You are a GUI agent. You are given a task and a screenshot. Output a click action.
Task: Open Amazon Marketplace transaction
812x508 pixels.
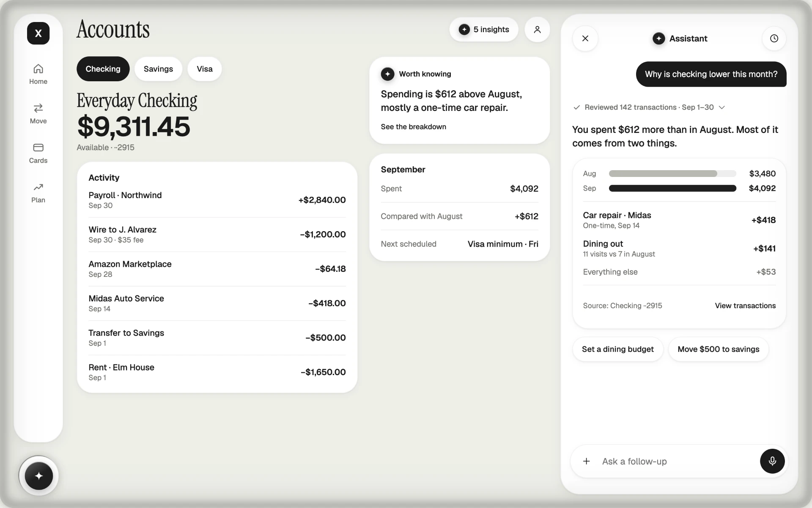(x=217, y=269)
